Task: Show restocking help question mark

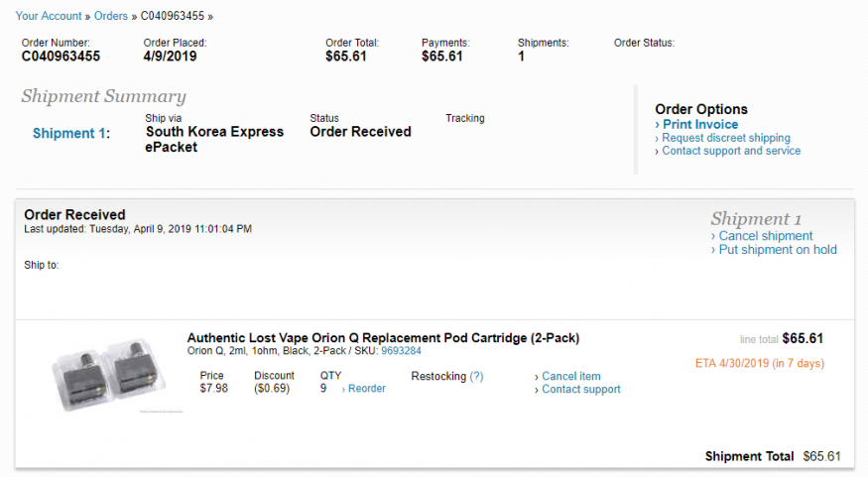Action: [476, 376]
